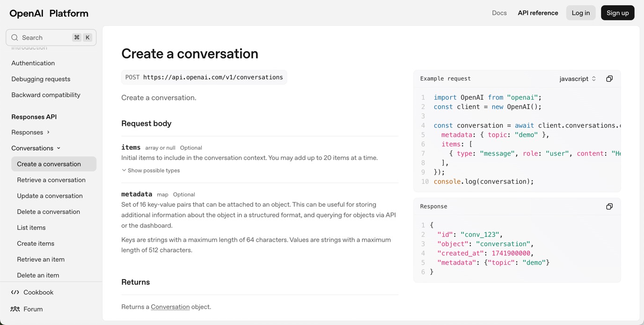Open the Conversation object link
Viewport: 644px width, 325px height.
pos(170,306)
